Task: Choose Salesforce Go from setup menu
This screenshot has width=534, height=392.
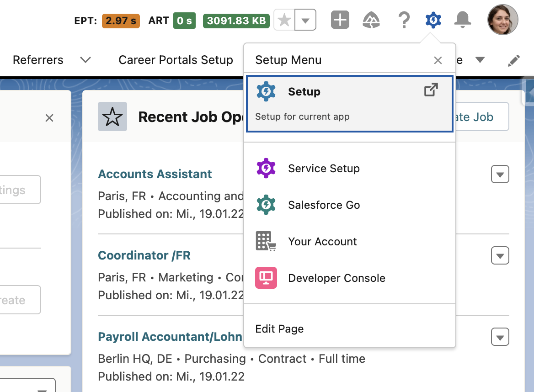Action: (x=350, y=205)
